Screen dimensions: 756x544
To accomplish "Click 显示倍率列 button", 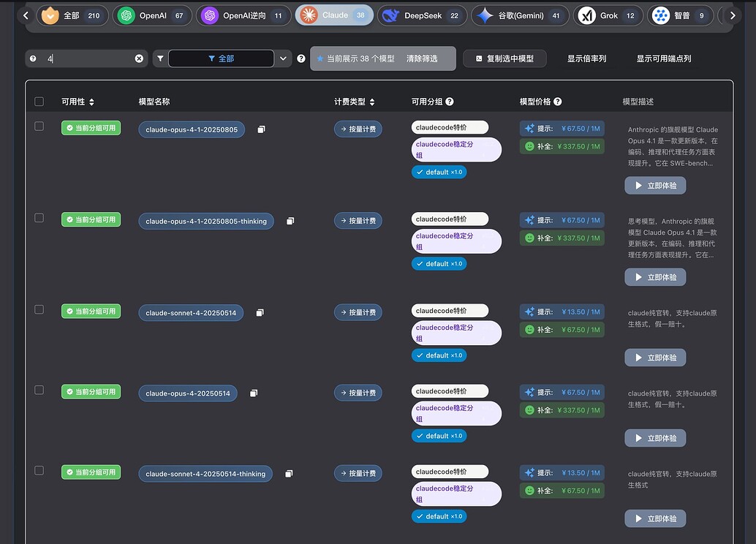I will (x=587, y=58).
